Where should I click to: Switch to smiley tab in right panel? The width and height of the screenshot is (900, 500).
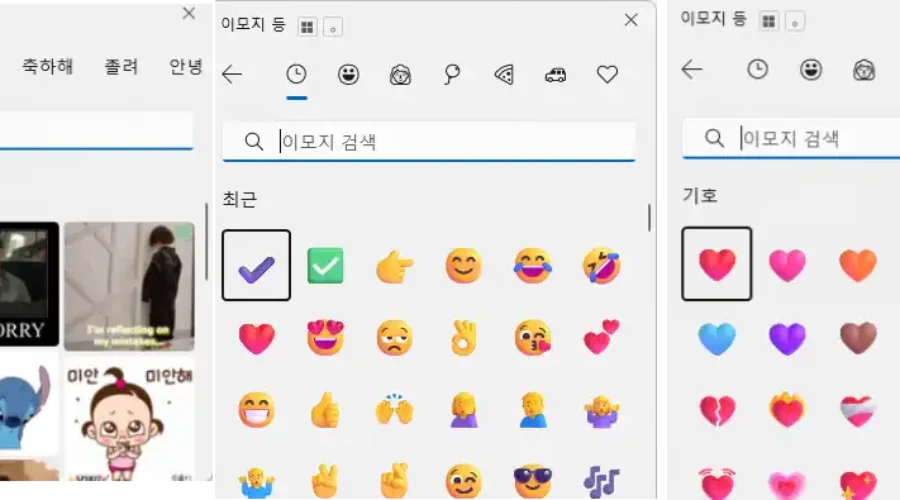pyautogui.click(x=811, y=69)
